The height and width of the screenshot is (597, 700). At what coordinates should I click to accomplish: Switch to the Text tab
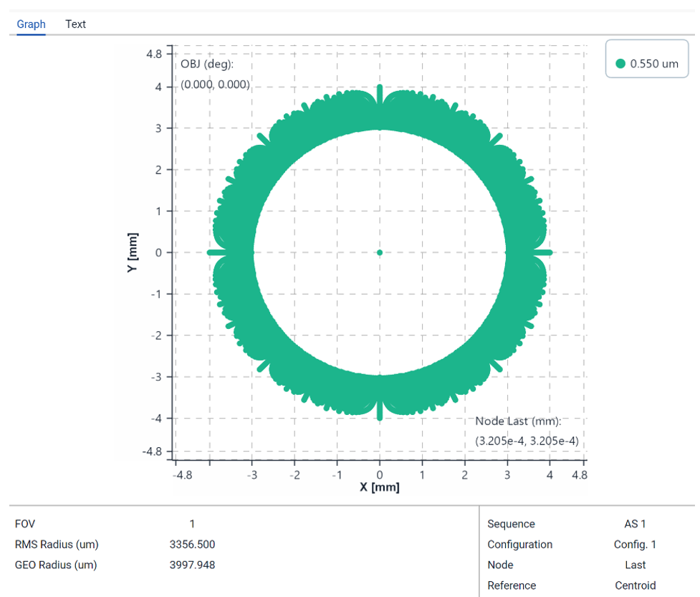tap(75, 24)
